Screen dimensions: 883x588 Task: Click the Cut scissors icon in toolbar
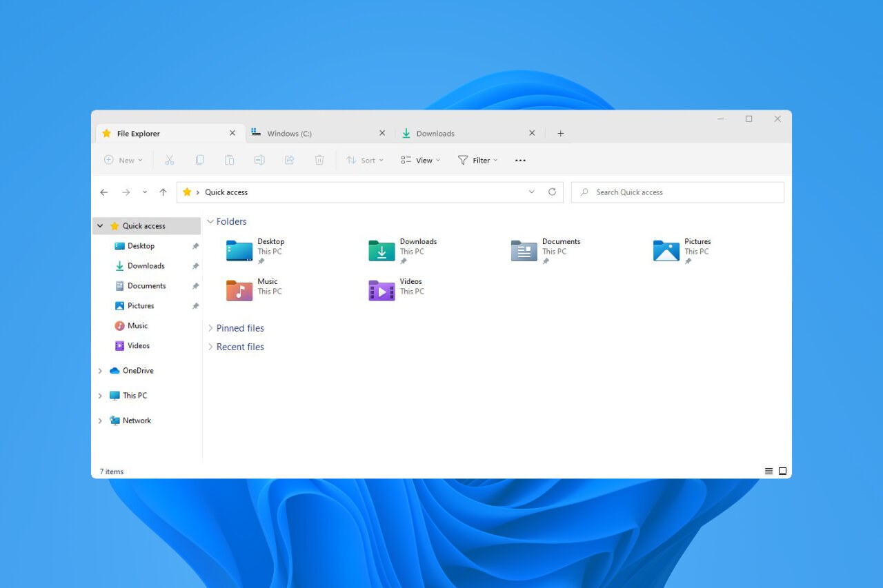tap(169, 160)
